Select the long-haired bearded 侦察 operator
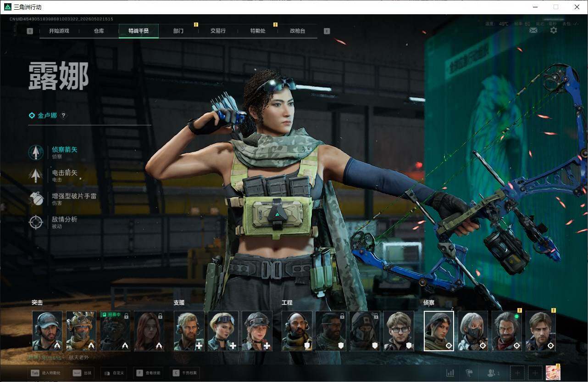The image size is (588, 382). click(x=507, y=331)
